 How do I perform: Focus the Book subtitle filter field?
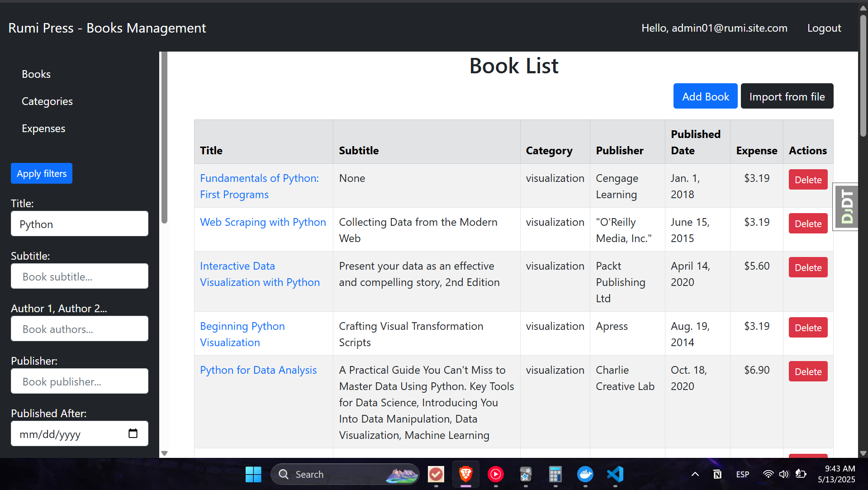pyautogui.click(x=80, y=276)
